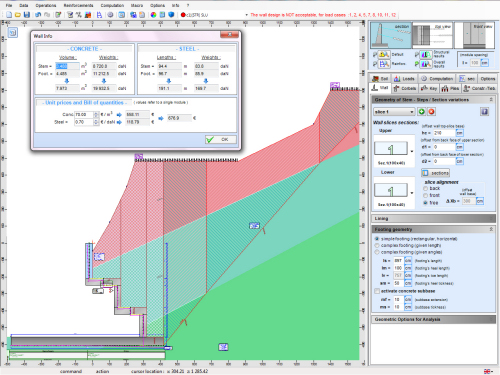Expand the Upper section picker arrow

point(412,151)
